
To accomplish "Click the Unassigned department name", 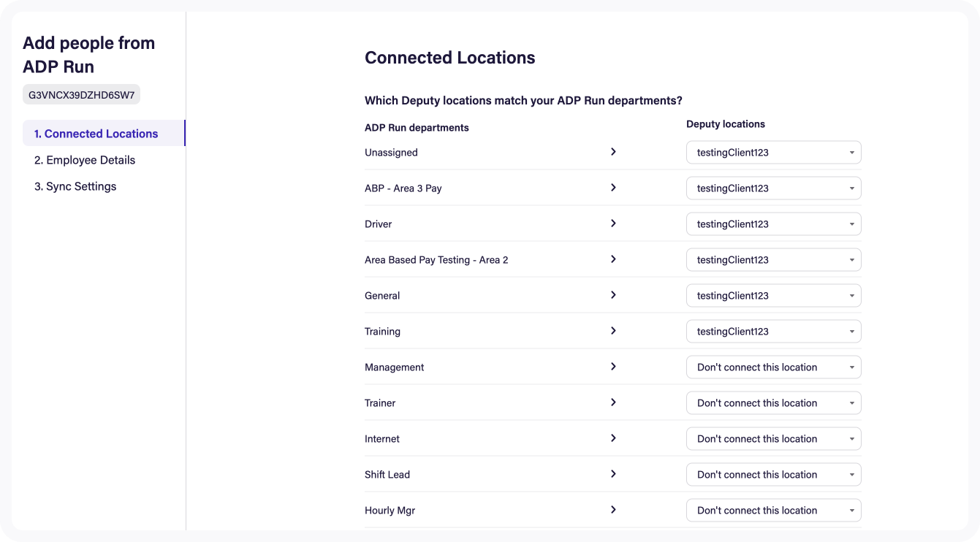I will pos(391,153).
